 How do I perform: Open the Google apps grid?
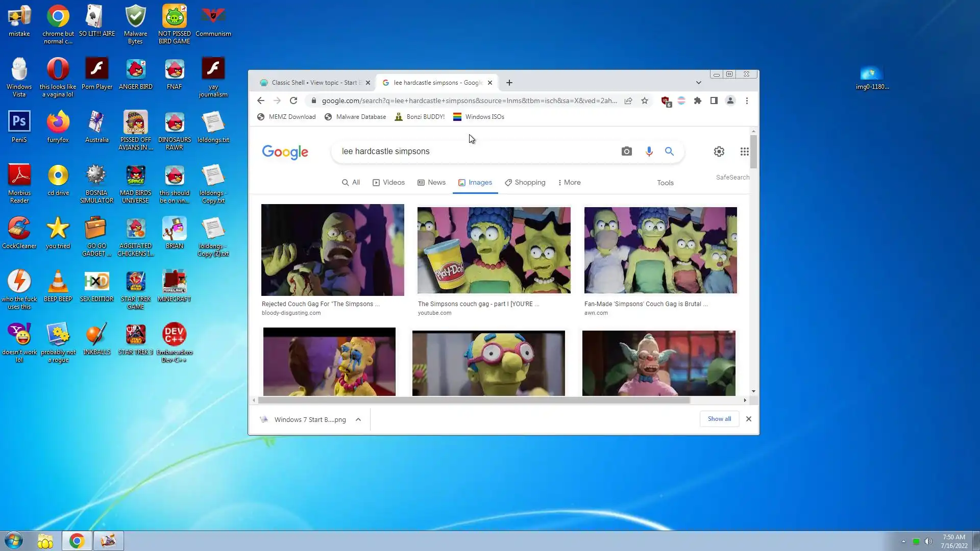(744, 152)
